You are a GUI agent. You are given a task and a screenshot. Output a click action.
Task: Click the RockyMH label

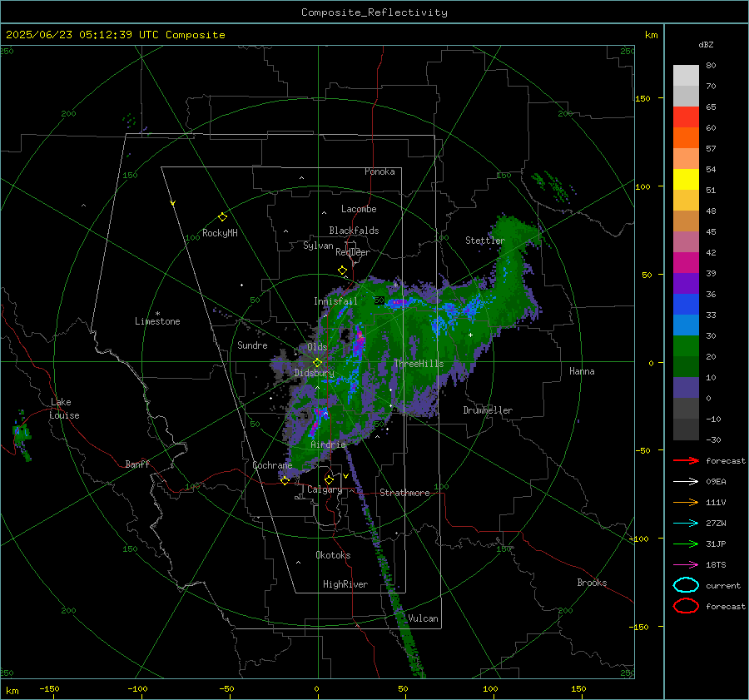point(220,233)
